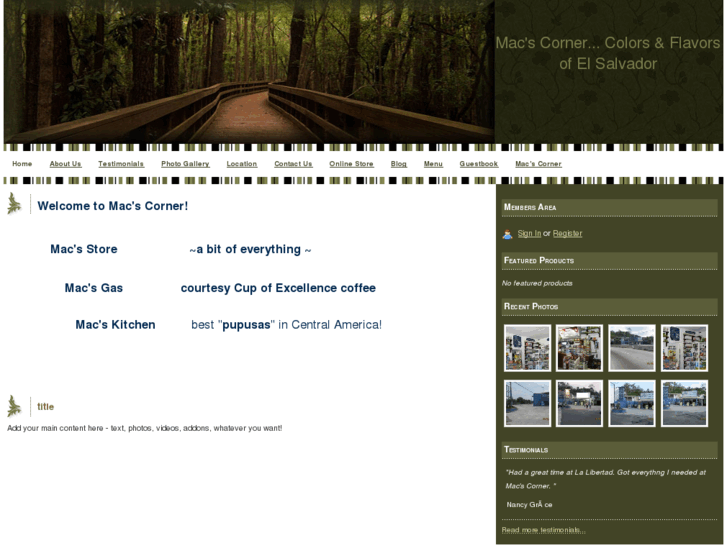
Task: Click the bold pupusas word
Action: coord(247,325)
